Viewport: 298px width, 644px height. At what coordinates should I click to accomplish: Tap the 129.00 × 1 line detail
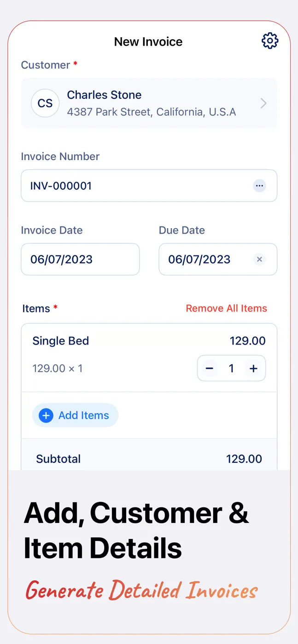coord(58,368)
